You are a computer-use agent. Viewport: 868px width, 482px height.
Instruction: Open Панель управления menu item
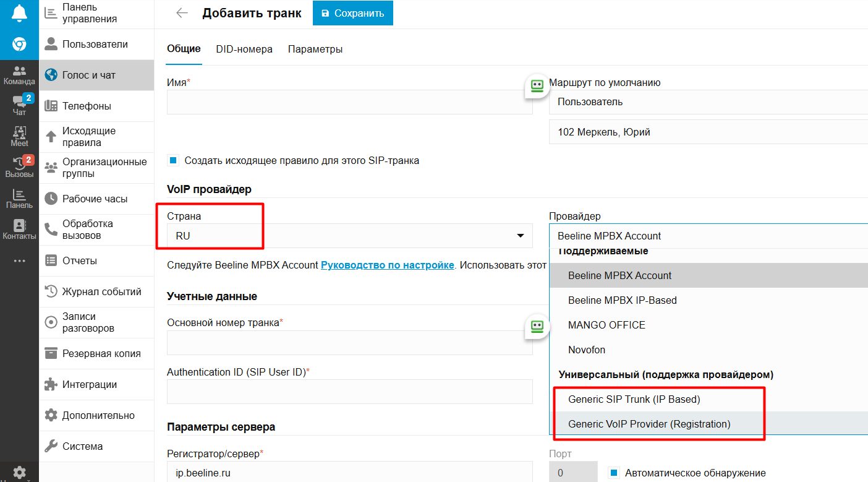point(96,13)
